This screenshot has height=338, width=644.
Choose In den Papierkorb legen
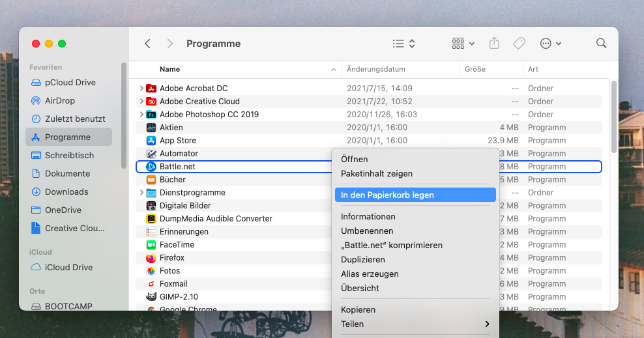coord(415,195)
